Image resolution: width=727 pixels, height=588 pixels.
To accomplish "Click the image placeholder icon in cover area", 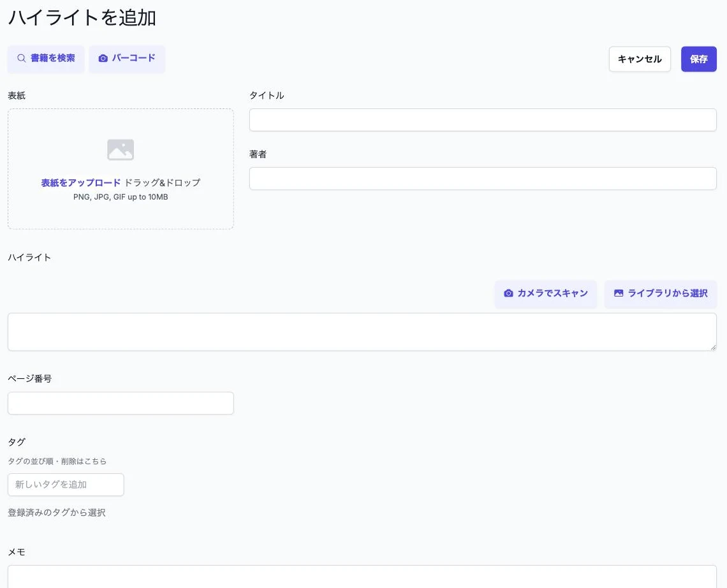I will pos(121,150).
